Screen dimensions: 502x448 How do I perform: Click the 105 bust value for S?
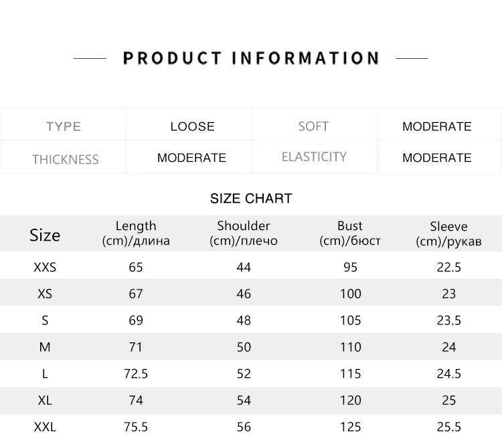pos(351,320)
